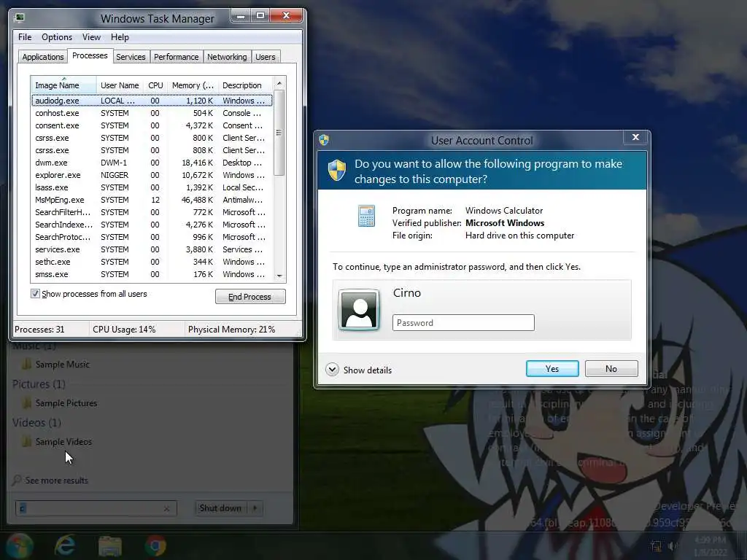This screenshot has width=747, height=560.
Task: Open the Shut down options arrow
Action: pos(255,508)
